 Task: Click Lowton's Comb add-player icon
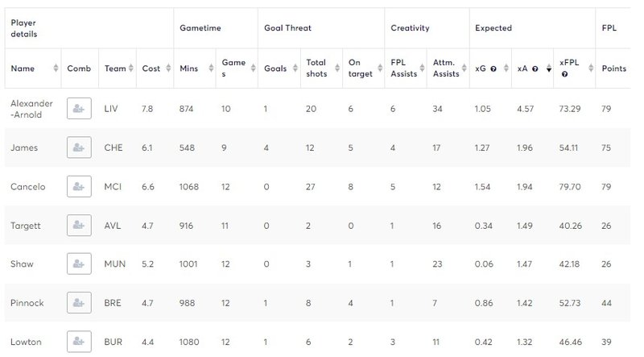tap(79, 342)
